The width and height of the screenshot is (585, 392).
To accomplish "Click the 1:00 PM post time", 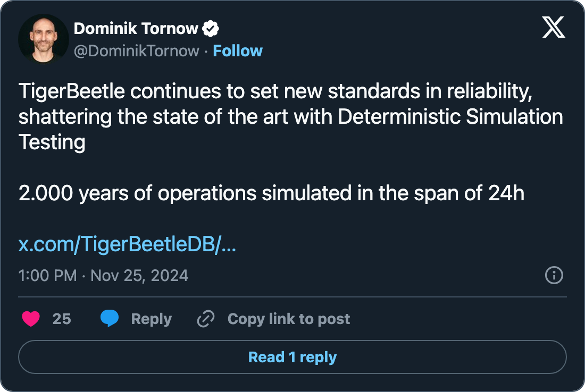I will coord(47,276).
